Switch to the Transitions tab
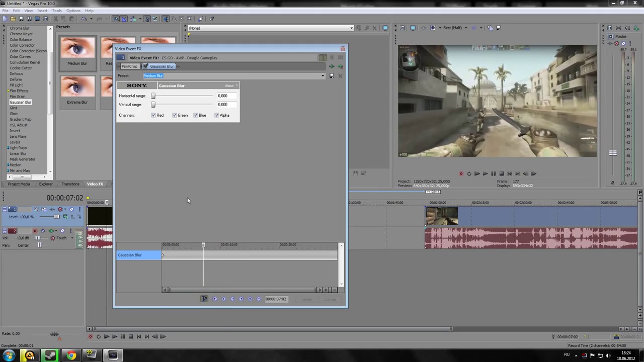The width and height of the screenshot is (644, 362). click(70, 184)
